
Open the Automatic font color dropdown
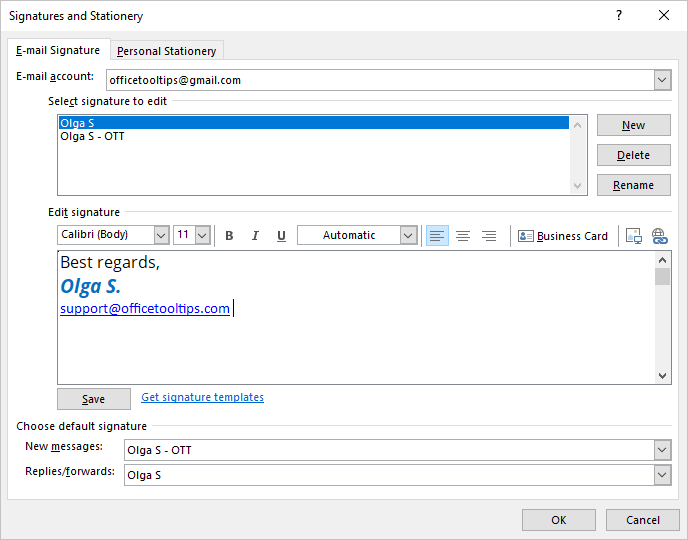click(x=408, y=235)
